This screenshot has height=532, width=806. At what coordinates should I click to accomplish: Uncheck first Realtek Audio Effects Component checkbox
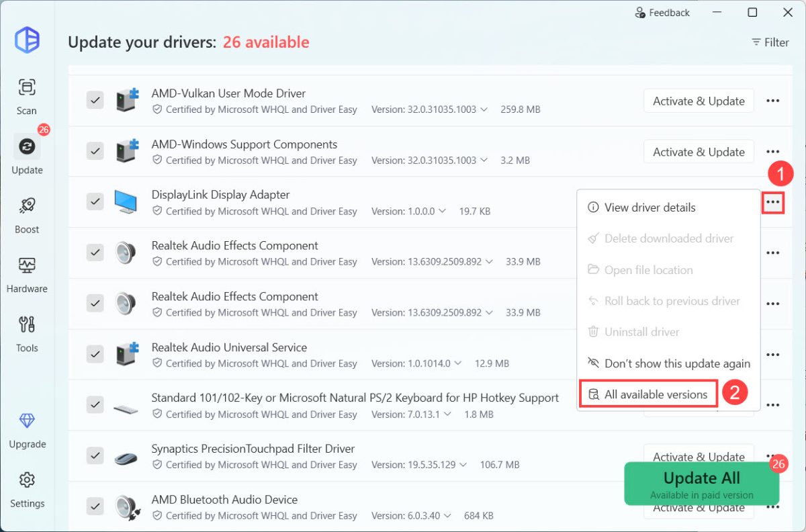95,253
